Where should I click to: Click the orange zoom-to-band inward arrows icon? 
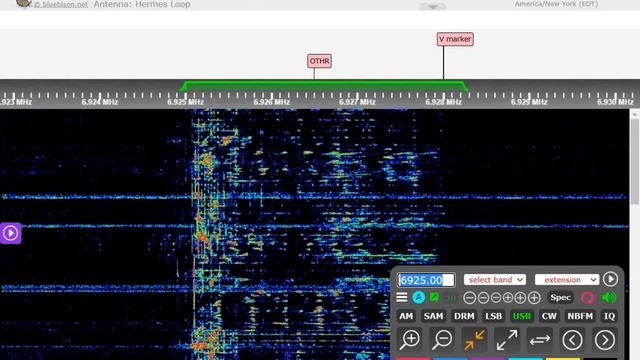[474, 339]
